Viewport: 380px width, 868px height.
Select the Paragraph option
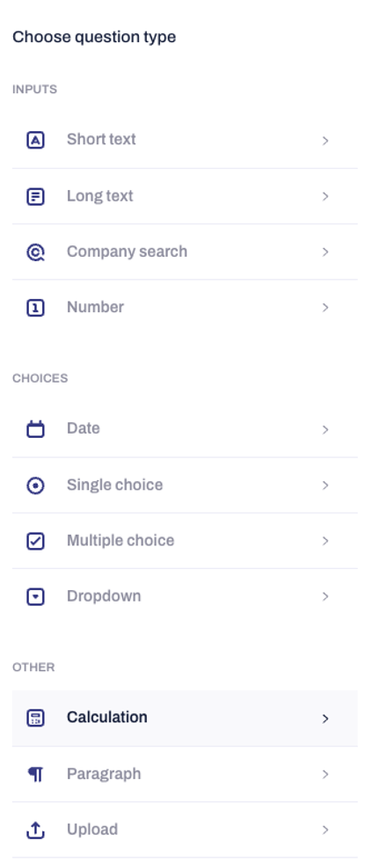(x=185, y=774)
